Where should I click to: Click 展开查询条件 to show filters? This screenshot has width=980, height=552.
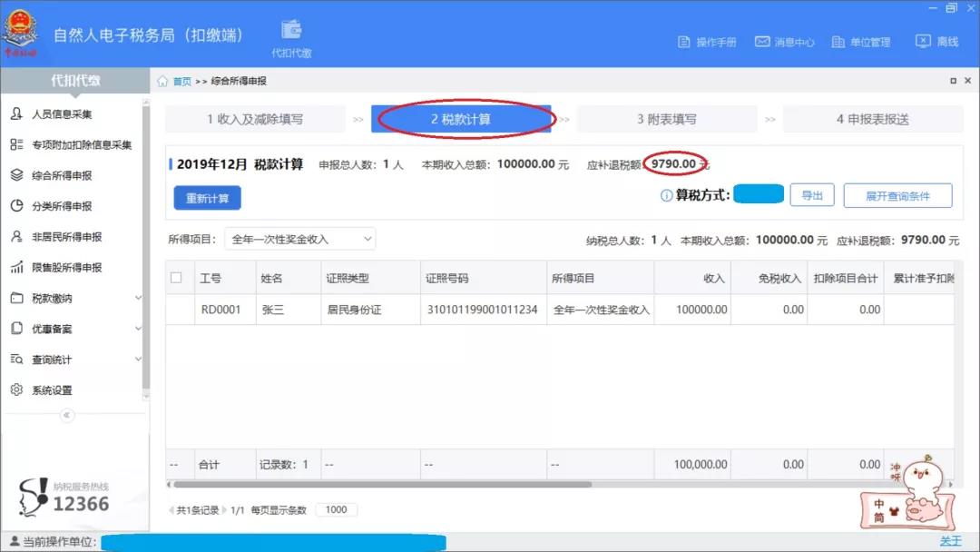(x=898, y=194)
